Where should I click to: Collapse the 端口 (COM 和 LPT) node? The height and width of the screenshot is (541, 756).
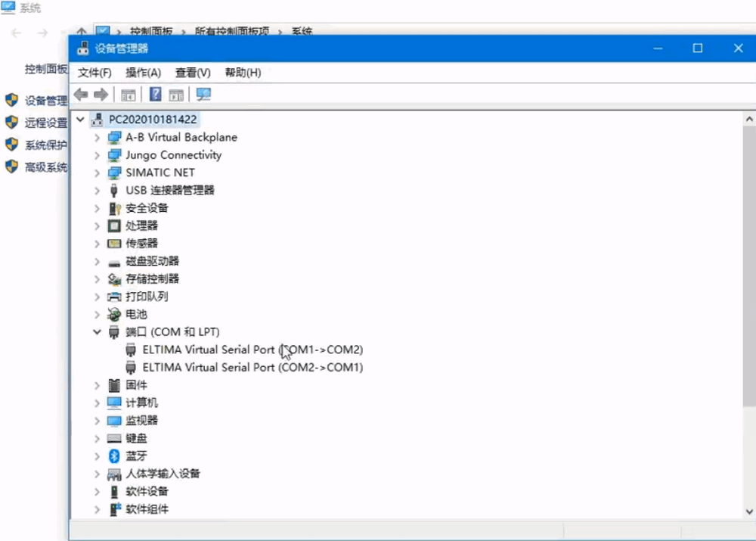click(x=97, y=332)
